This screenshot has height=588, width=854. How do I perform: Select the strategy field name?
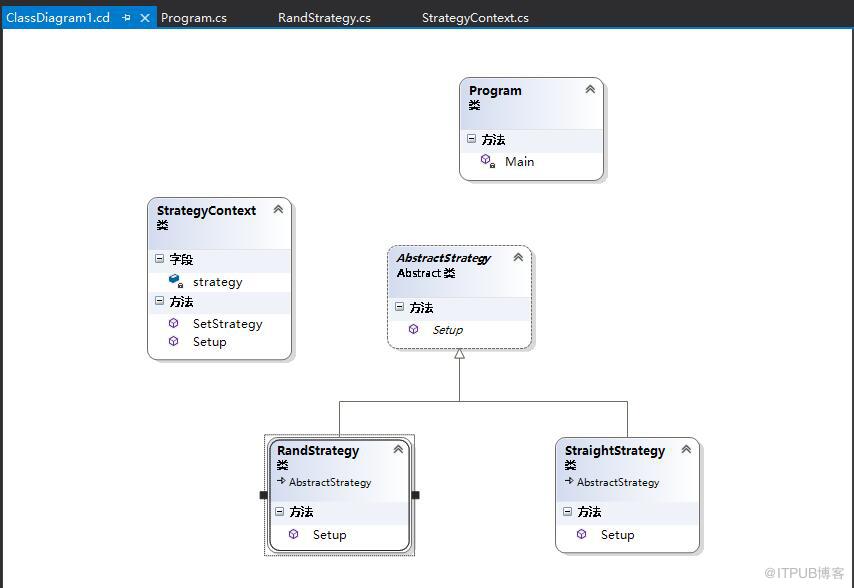217,282
